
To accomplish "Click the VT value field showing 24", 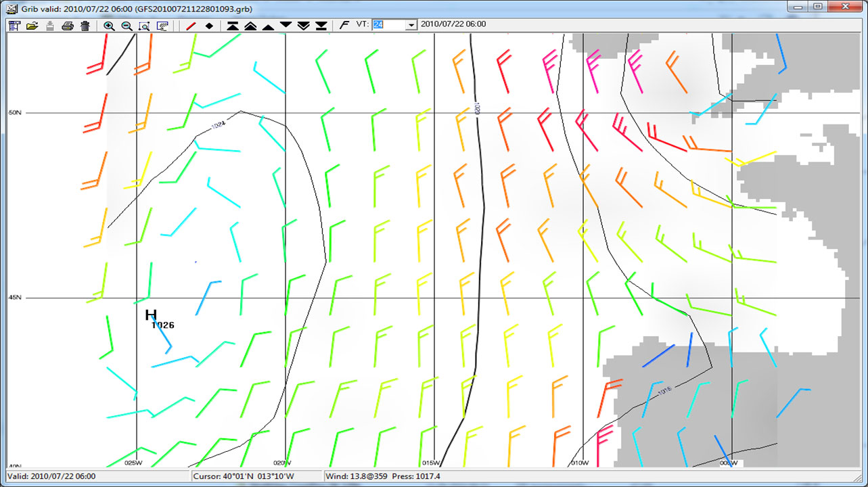I will point(388,25).
